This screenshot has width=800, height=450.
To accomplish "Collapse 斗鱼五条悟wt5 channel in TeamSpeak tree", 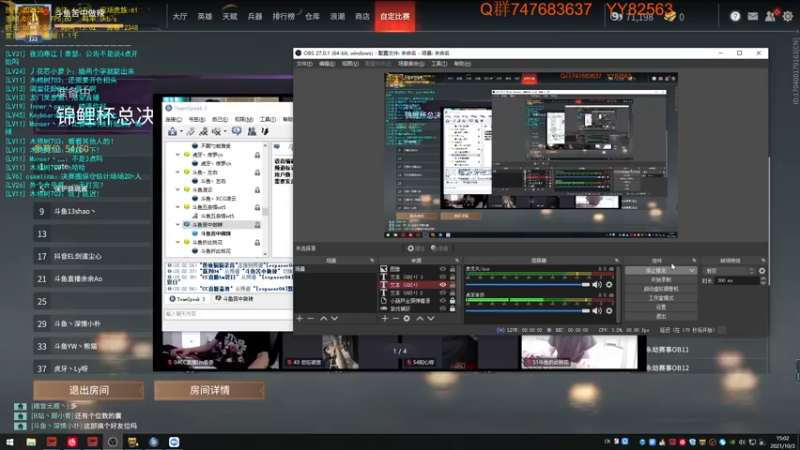I will pos(178,207).
